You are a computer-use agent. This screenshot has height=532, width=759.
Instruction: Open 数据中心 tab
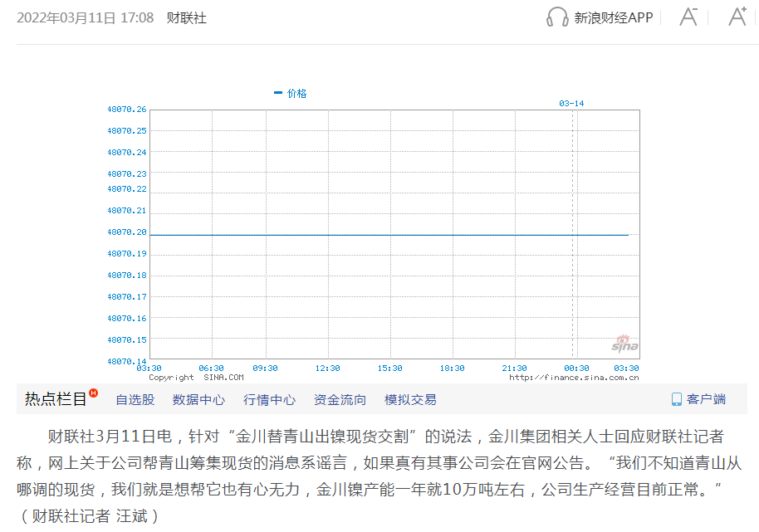pyautogui.click(x=198, y=400)
